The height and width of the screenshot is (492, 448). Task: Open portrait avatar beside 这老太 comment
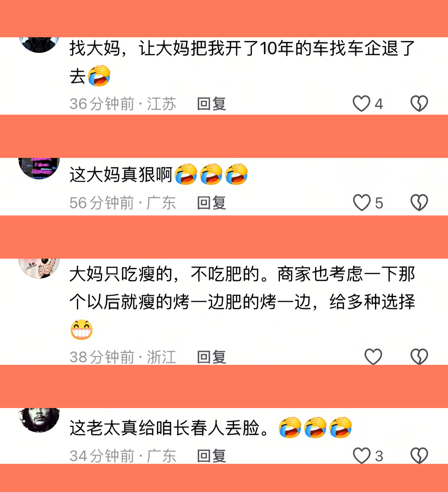pos(39,420)
